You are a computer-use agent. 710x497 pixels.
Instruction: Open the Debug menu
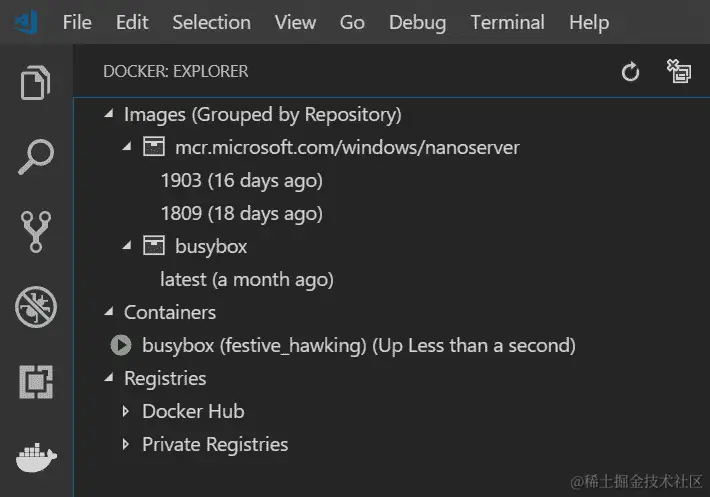pos(417,23)
